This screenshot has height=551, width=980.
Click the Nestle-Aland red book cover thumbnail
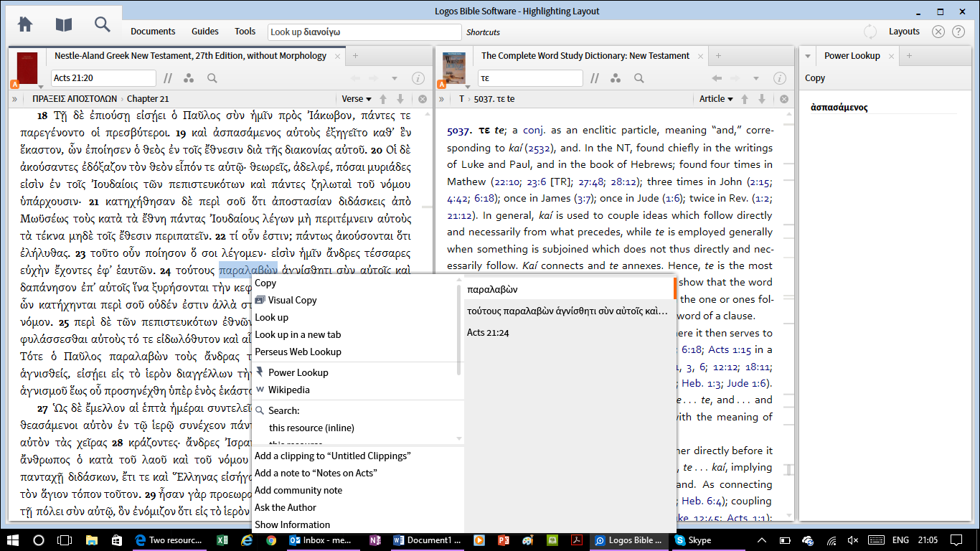click(x=27, y=68)
